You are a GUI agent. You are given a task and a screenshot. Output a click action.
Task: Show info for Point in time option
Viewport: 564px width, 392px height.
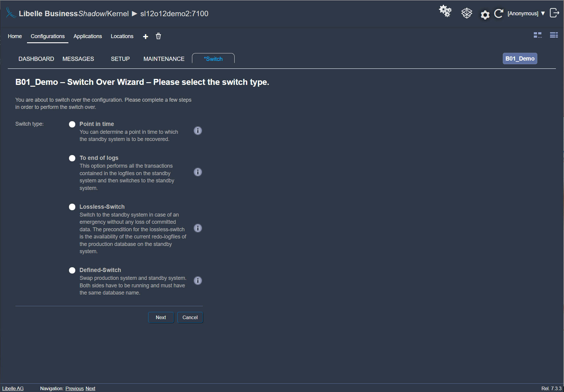click(x=198, y=131)
